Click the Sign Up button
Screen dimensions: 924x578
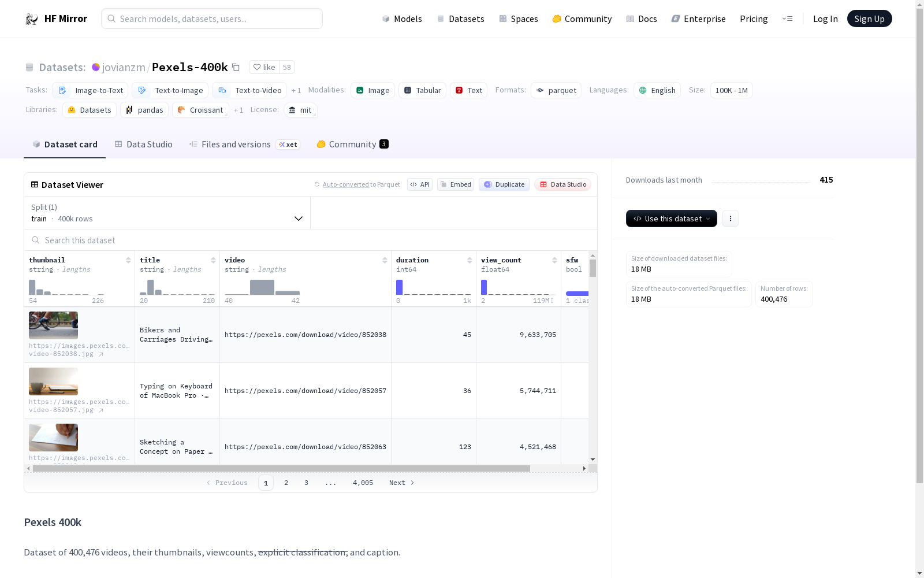click(869, 18)
